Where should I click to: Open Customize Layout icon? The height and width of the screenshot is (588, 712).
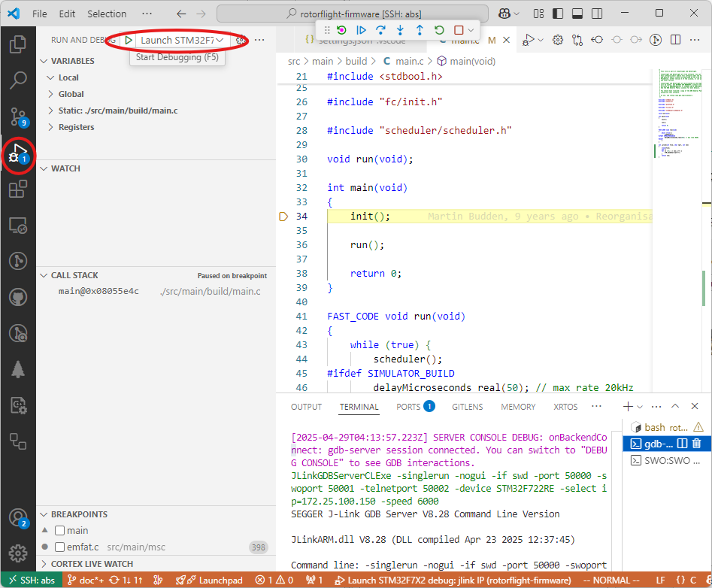click(x=538, y=14)
